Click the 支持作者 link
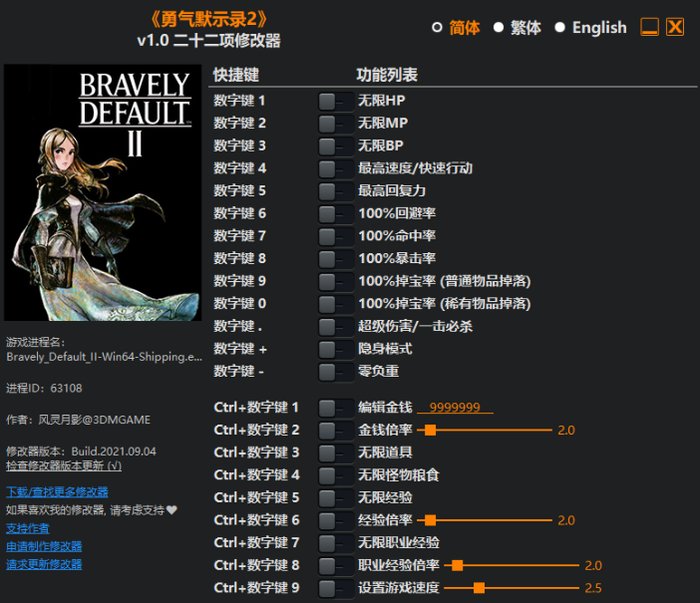Screen dimensions: 700x603 point(28,528)
